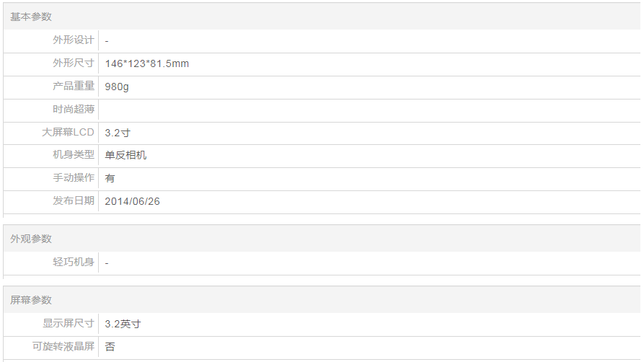
Task: Click the 屏幕参数 section heading
Action: click(31, 300)
